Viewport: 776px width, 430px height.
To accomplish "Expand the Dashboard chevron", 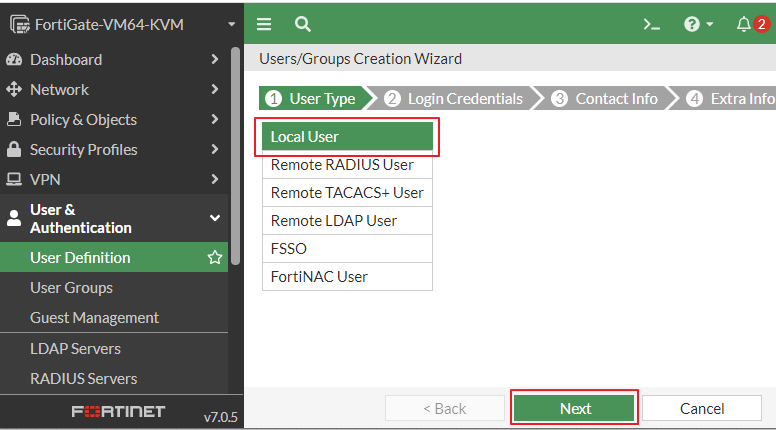I will click(214, 59).
